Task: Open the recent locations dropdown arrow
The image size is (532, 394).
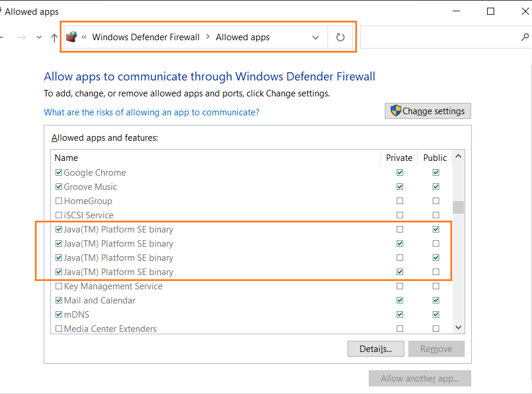Action: (x=40, y=37)
